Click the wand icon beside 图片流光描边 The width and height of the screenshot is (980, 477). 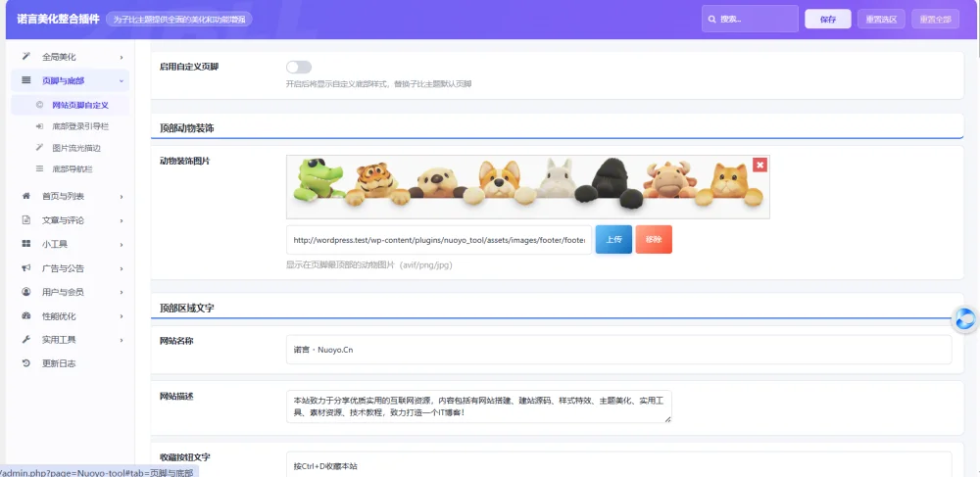point(39,147)
